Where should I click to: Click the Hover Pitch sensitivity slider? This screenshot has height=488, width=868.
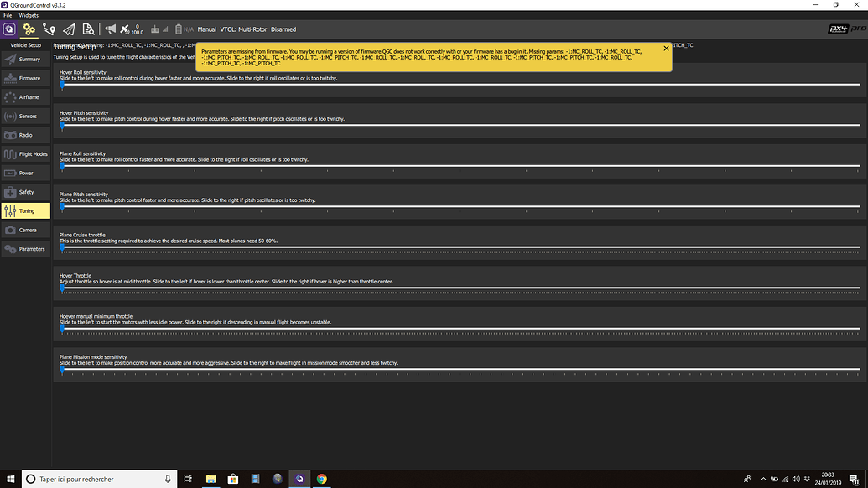(x=460, y=126)
